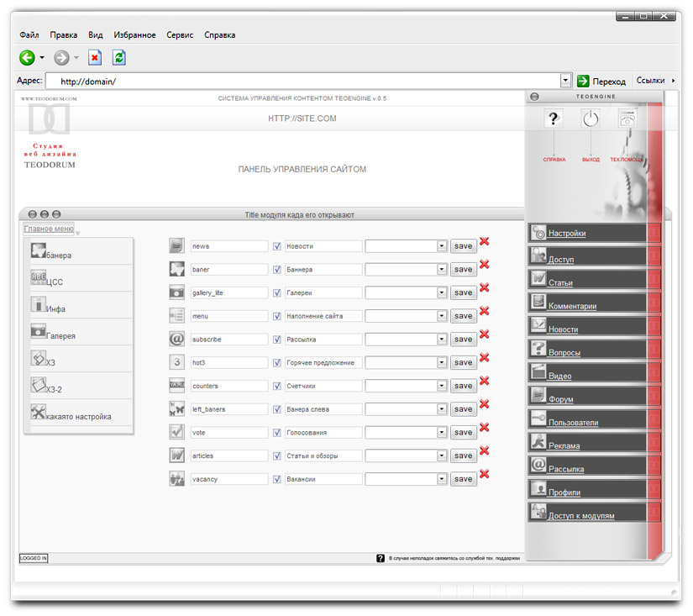
Task: Click the browser Refresh icon
Action: 119,58
